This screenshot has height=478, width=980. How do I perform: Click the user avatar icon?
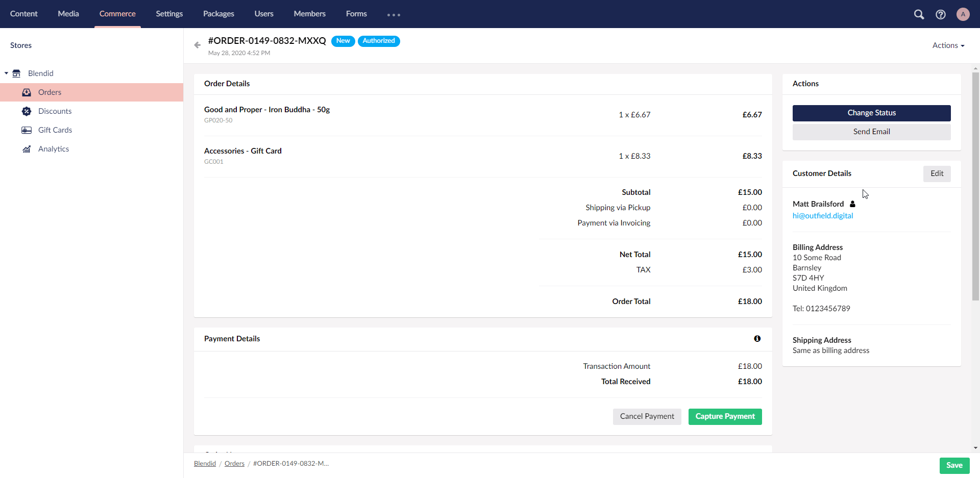963,14
